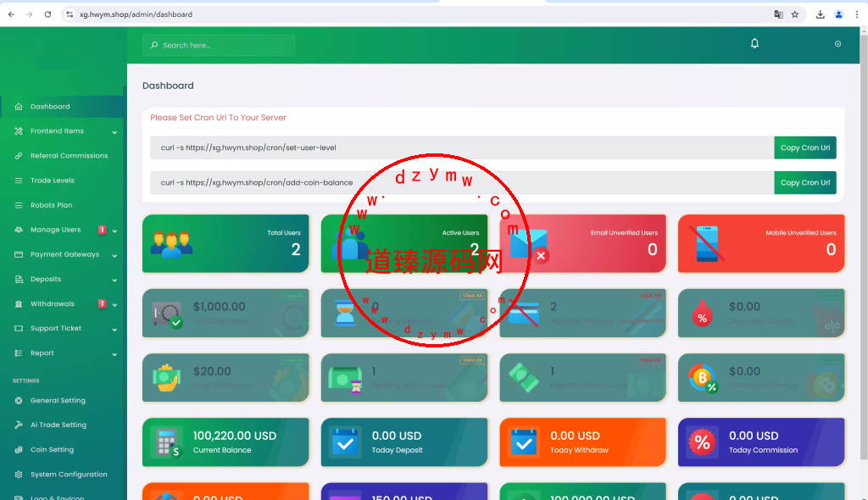The width and height of the screenshot is (868, 500).
Task: Click the Dashboard home icon in sidebar
Action: (19, 106)
